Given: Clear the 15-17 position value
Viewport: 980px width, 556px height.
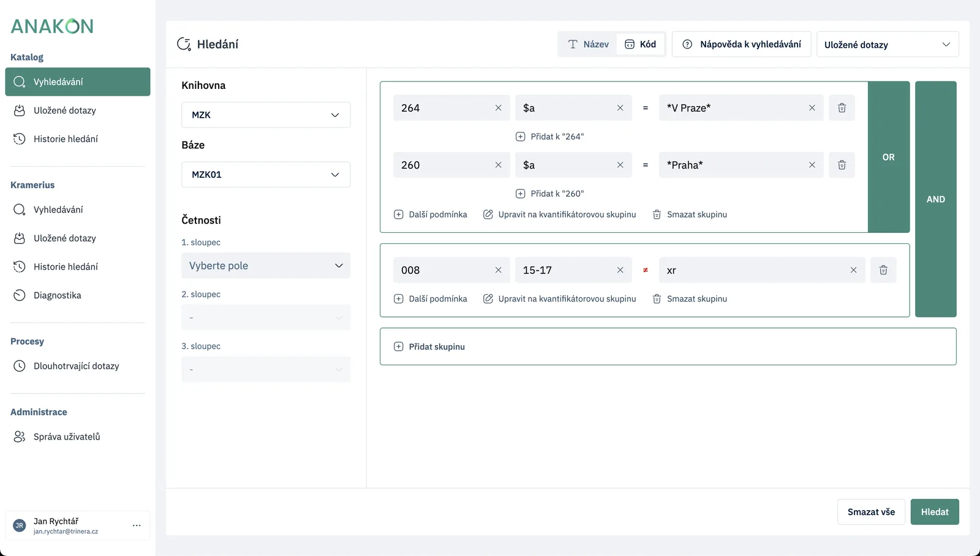Looking at the screenshot, I should [x=620, y=270].
